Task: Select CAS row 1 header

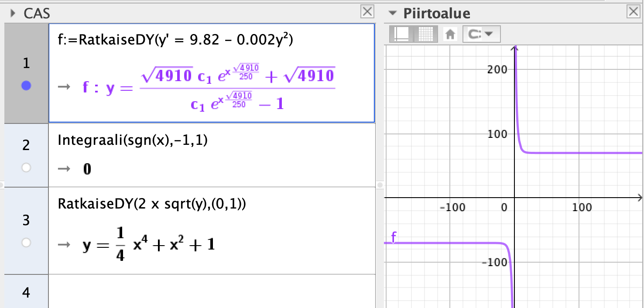Action: [26, 64]
